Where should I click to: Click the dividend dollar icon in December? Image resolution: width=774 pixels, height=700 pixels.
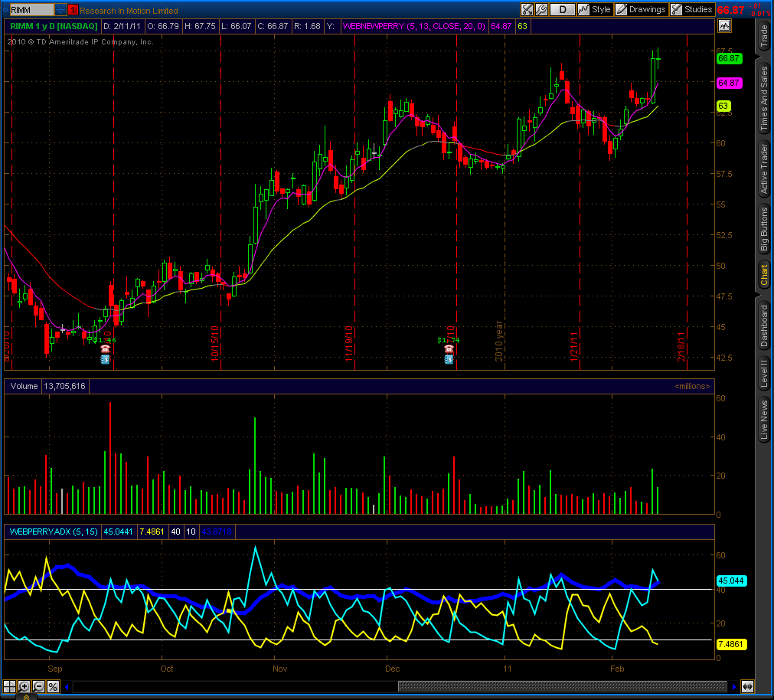tap(449, 359)
